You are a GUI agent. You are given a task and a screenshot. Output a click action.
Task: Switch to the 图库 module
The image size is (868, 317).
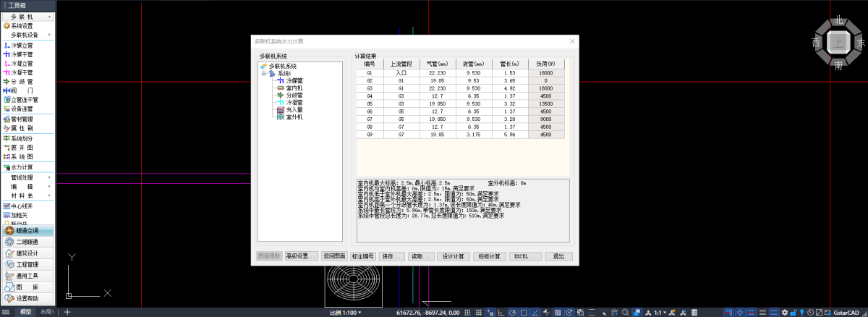[x=28, y=287]
